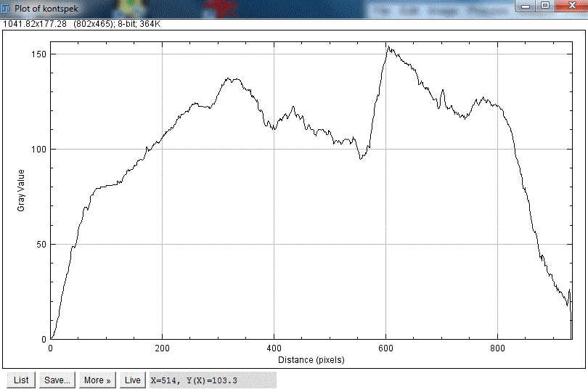Screen dimensions: 588x392
Task: Click the x-axis tick label 400
Action: tap(274, 348)
